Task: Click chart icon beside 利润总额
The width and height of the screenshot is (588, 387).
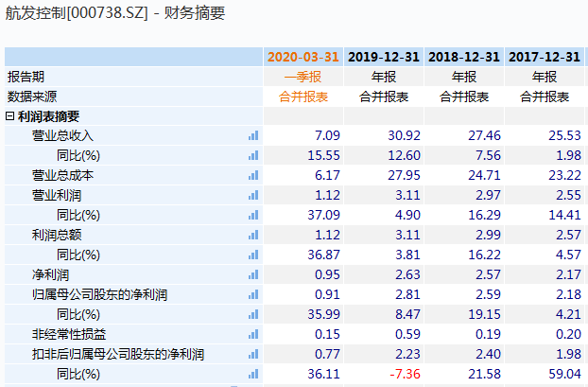Action: click(253, 235)
